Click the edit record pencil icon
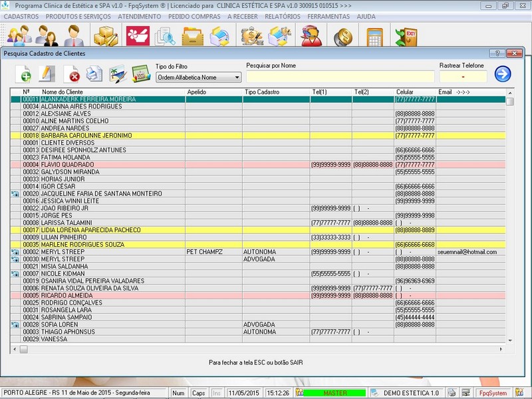This screenshot has height=399, width=532. [x=46, y=73]
